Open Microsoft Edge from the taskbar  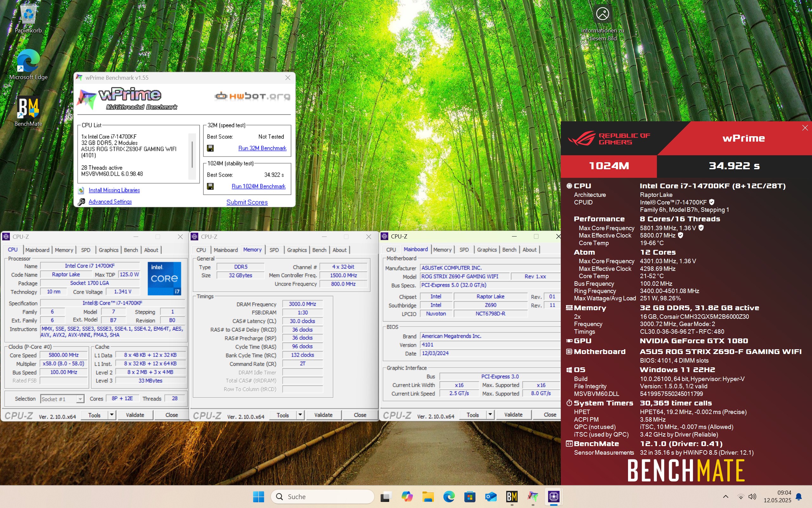449,497
